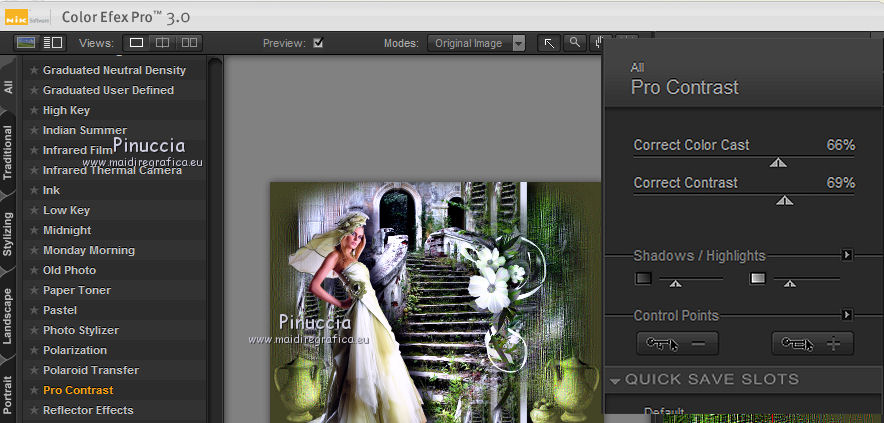Favorite star for High Key
This screenshot has width=884, height=423.
pyautogui.click(x=34, y=111)
